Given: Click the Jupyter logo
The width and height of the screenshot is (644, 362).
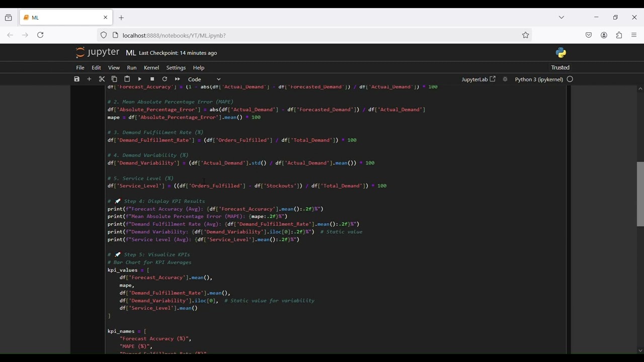Looking at the screenshot, I should (98, 52).
